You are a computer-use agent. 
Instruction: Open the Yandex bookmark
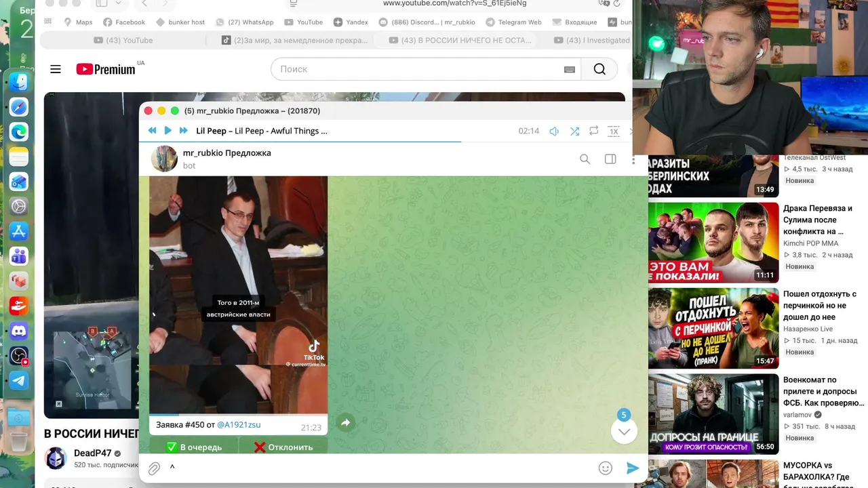351,22
